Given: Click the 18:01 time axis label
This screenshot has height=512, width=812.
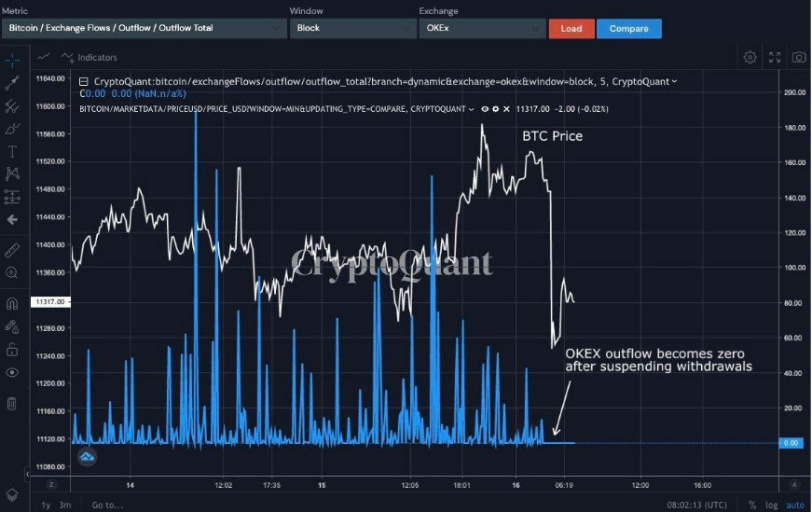Looking at the screenshot, I should 461,485.
